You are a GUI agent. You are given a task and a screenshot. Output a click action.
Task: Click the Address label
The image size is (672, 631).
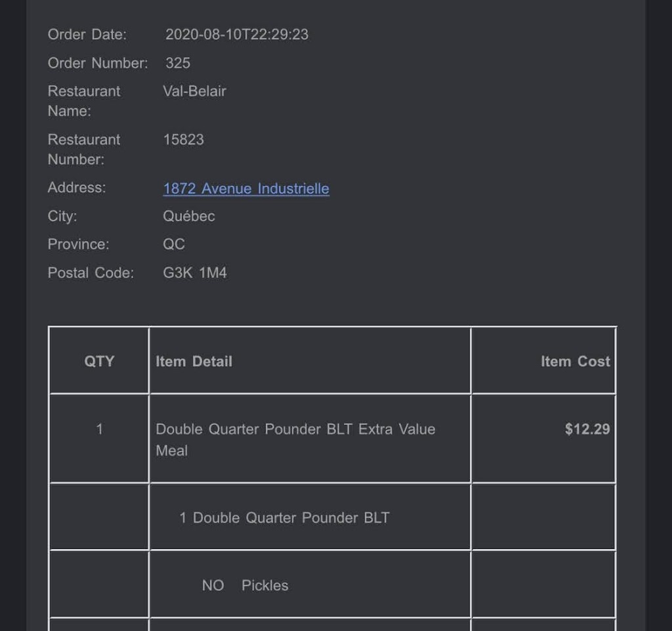77,187
